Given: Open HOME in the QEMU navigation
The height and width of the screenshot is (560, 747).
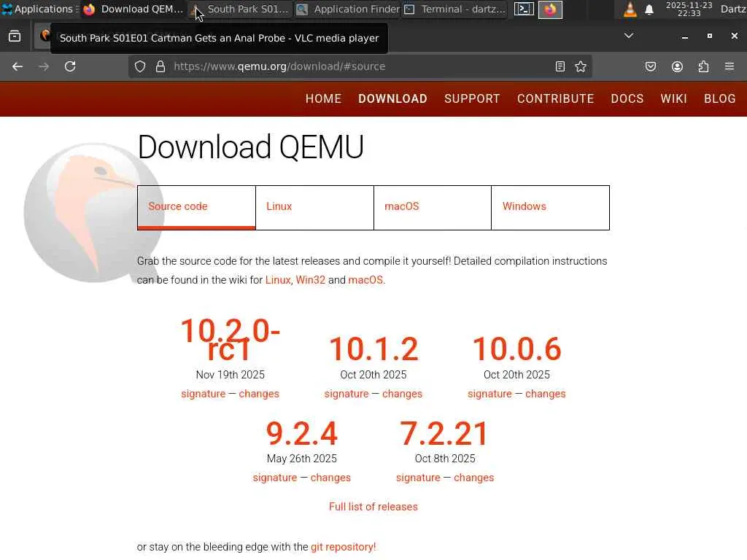Looking at the screenshot, I should coord(323,98).
